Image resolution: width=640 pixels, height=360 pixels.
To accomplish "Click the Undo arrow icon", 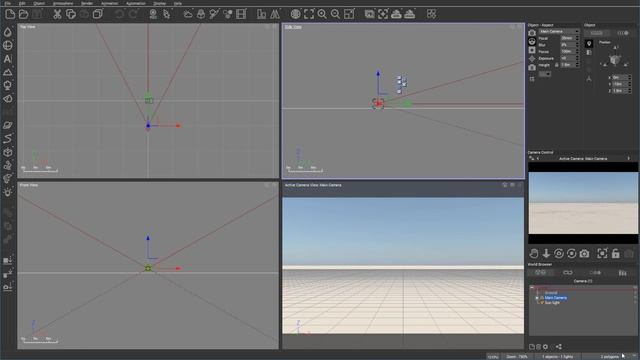I will (119, 14).
